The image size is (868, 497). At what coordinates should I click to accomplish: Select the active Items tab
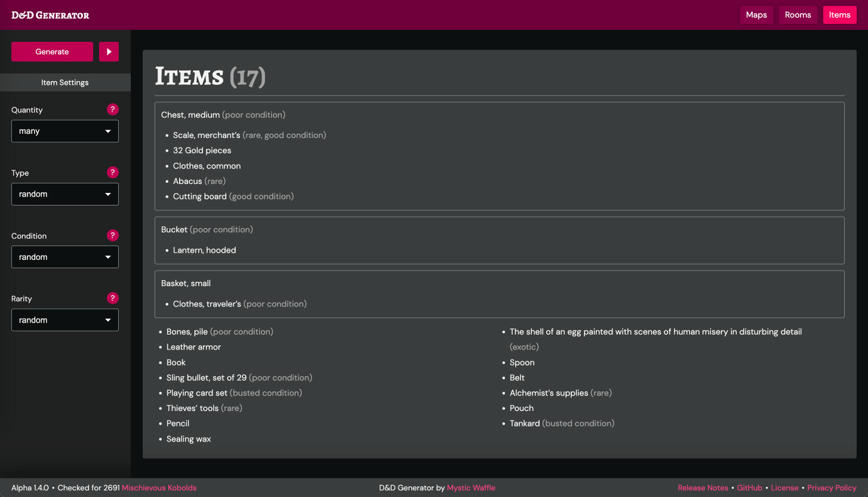pyautogui.click(x=839, y=14)
